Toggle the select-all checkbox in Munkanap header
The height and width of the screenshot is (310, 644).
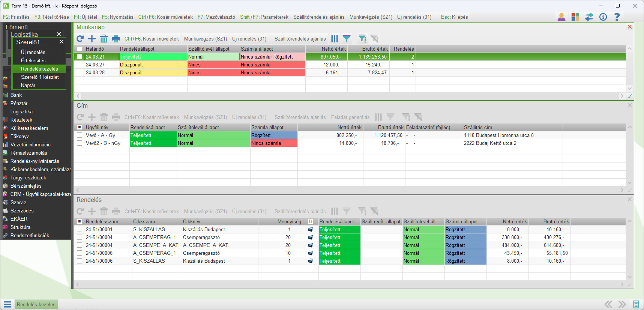pos(80,49)
